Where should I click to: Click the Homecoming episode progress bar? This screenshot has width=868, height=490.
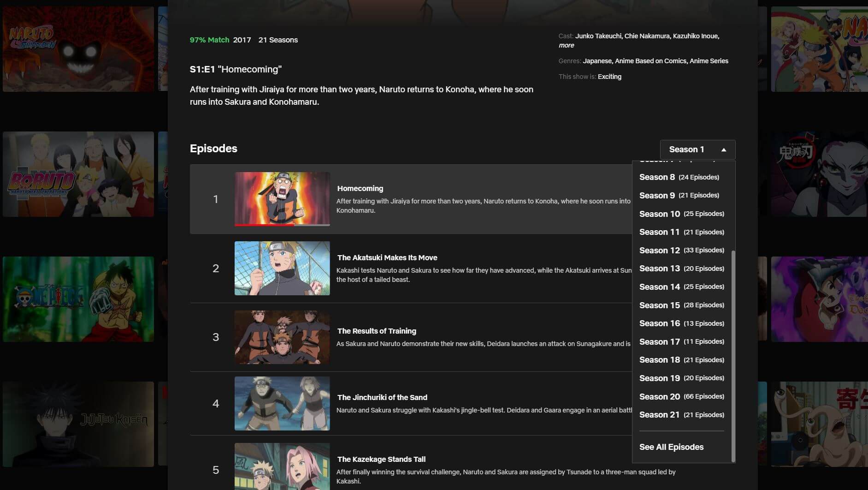(x=282, y=225)
